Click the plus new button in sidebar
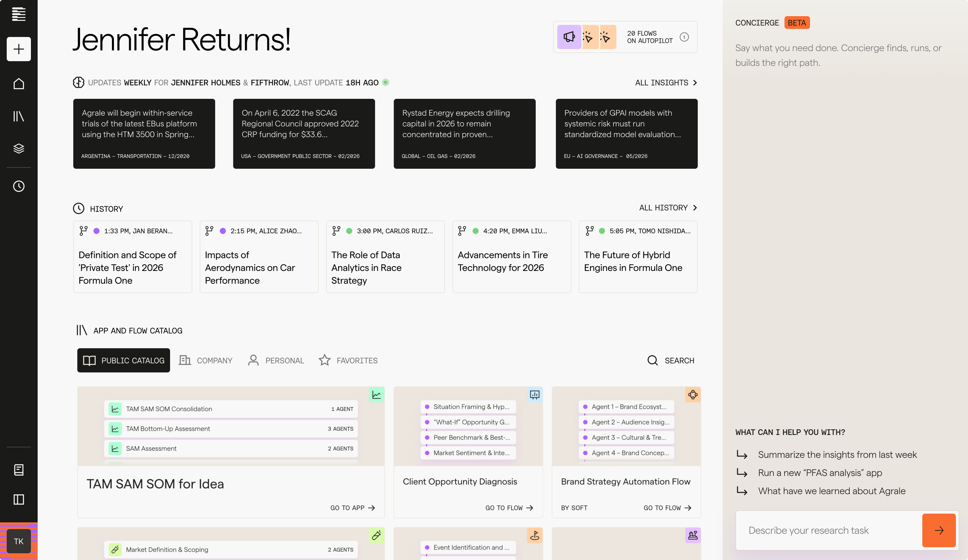This screenshot has width=968, height=560. [18, 49]
